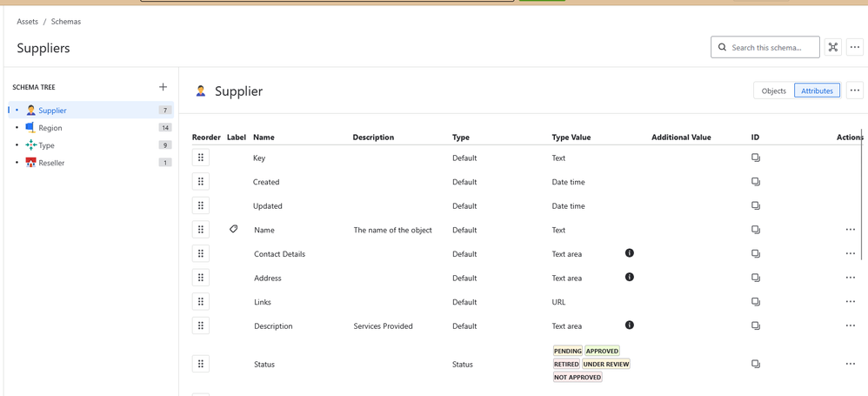
Task: Select Reseller in the schema tree
Action: click(90, 163)
